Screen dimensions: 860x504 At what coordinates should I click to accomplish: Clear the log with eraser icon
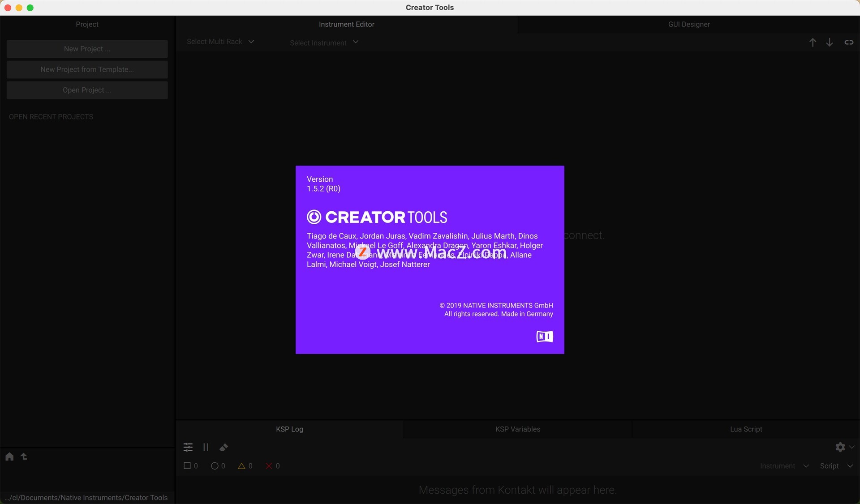[x=224, y=447]
